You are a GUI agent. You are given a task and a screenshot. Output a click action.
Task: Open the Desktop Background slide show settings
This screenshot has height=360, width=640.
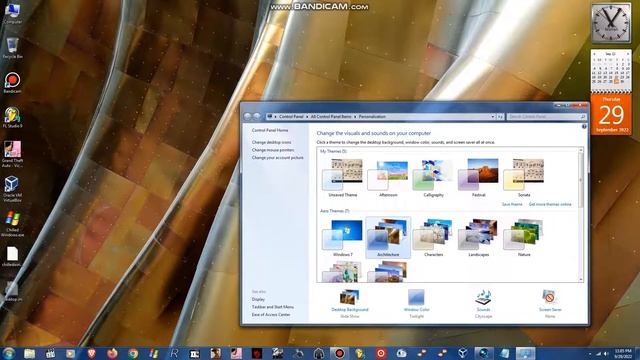coord(350,304)
